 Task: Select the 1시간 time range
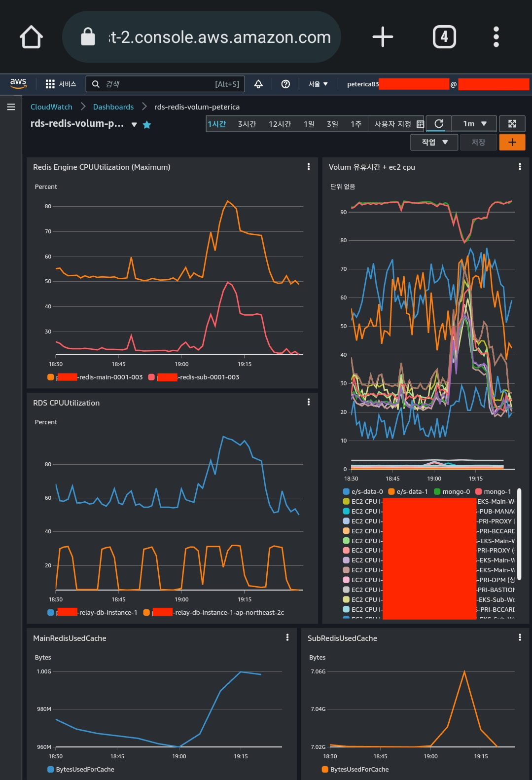pyautogui.click(x=217, y=124)
